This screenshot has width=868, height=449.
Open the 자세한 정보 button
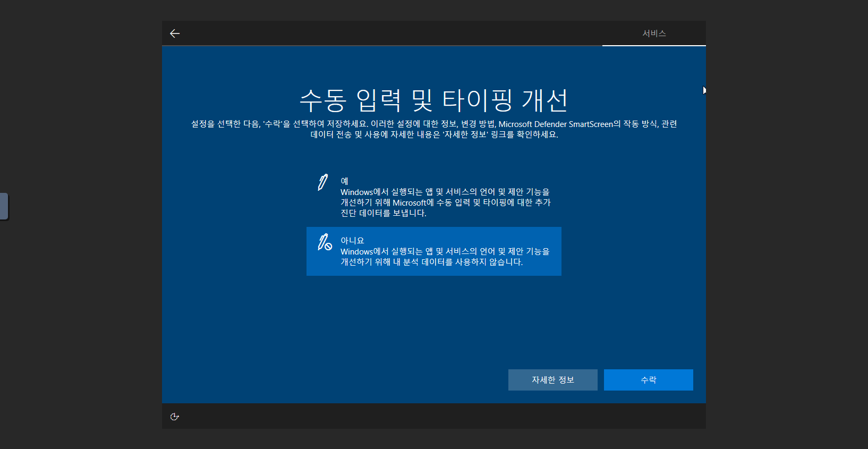552,380
